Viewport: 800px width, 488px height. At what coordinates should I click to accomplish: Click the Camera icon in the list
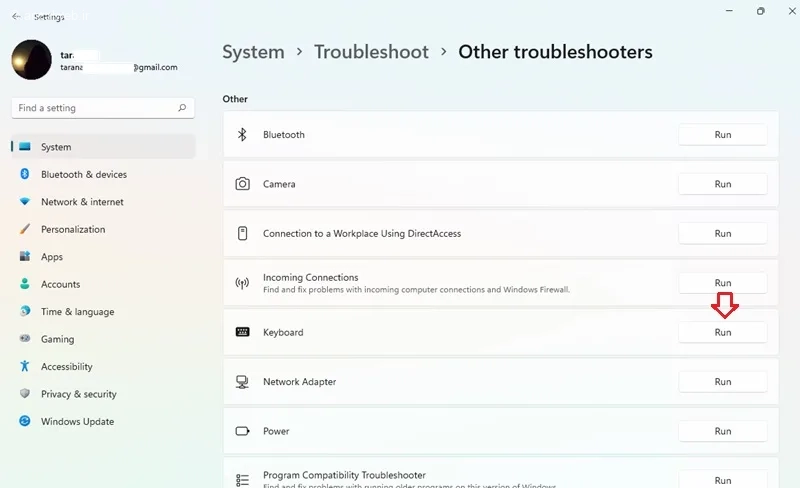tap(242, 184)
